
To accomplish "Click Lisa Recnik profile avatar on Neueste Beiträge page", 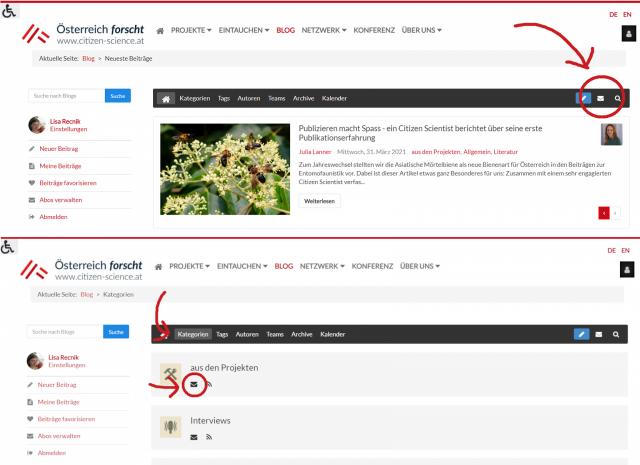I will pyautogui.click(x=37, y=125).
